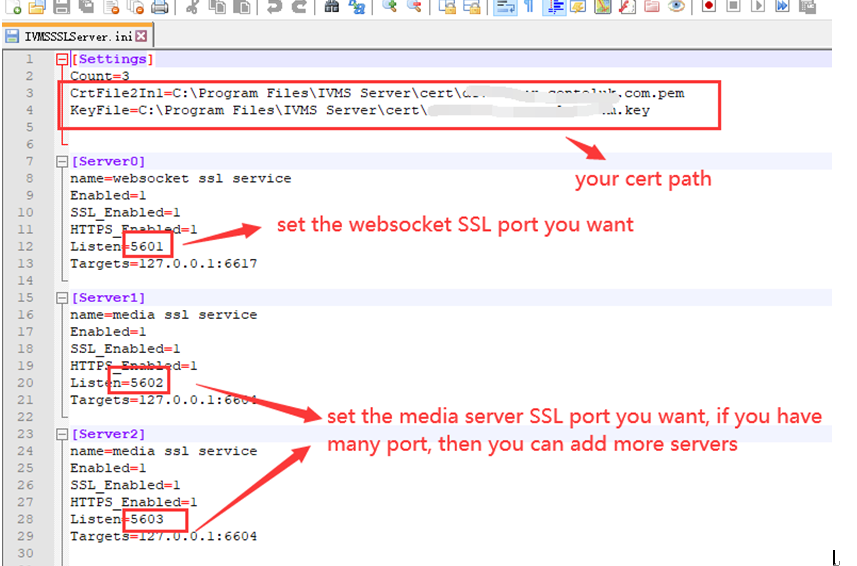
Task: Undo last edit with the Undo arrow
Action: [x=274, y=7]
